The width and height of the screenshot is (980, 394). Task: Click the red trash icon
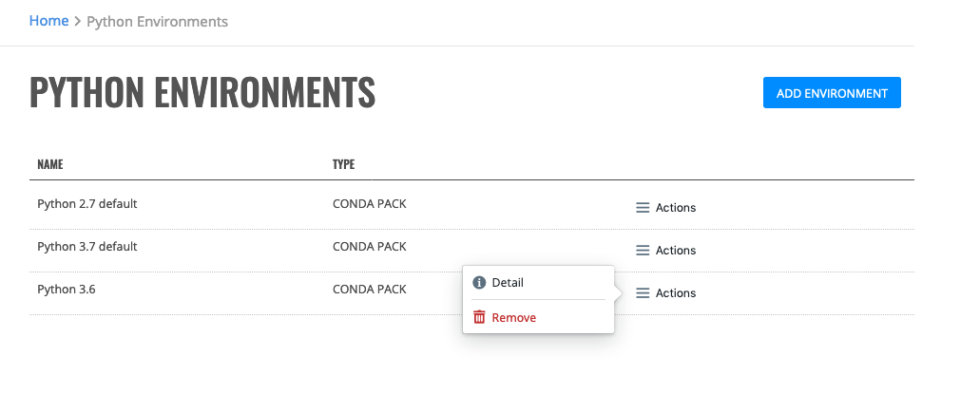coord(479,317)
